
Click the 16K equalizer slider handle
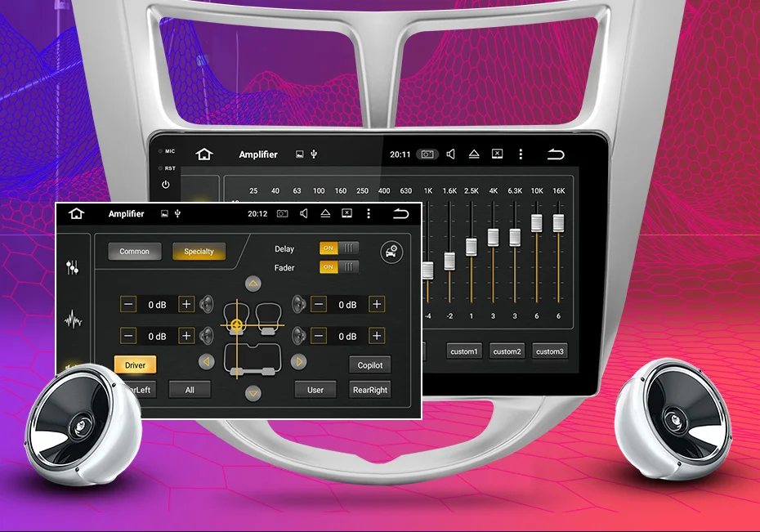tap(558, 223)
